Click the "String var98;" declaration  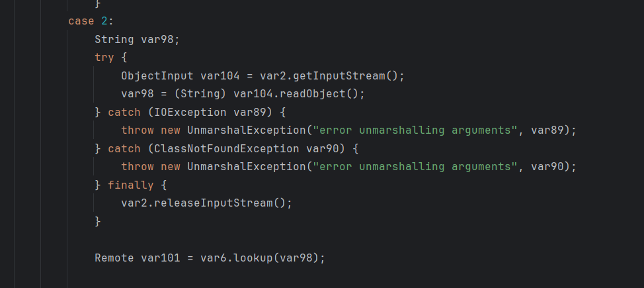coord(137,39)
